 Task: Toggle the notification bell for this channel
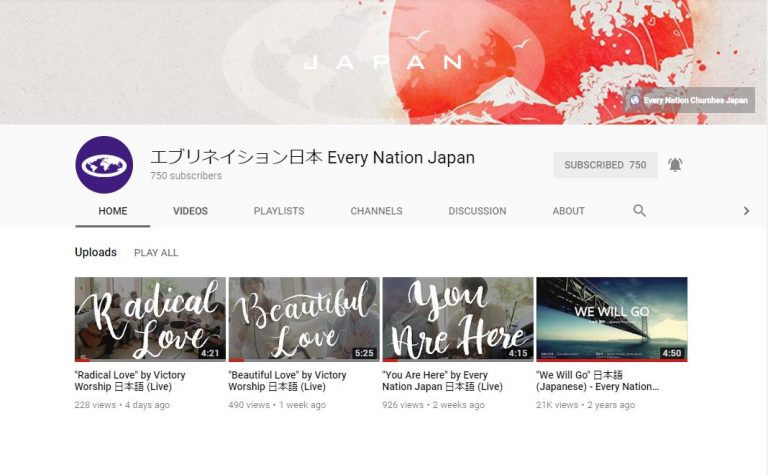tap(675, 165)
